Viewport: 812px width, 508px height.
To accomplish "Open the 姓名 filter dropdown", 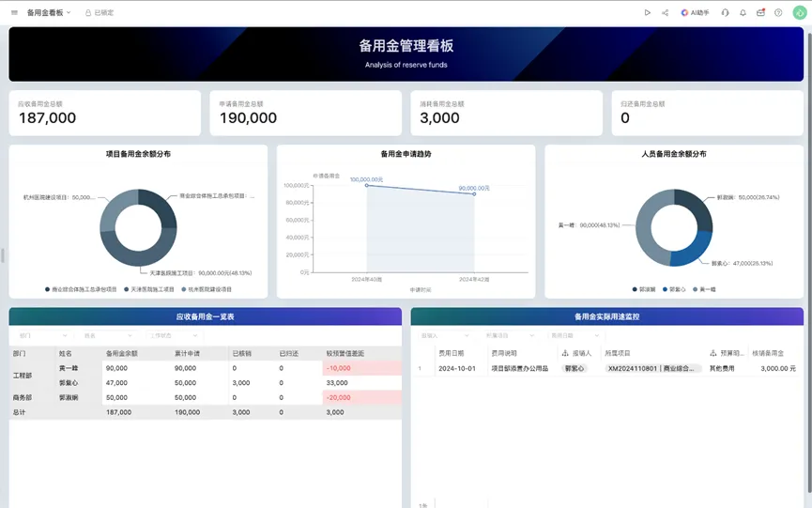I will point(108,335).
